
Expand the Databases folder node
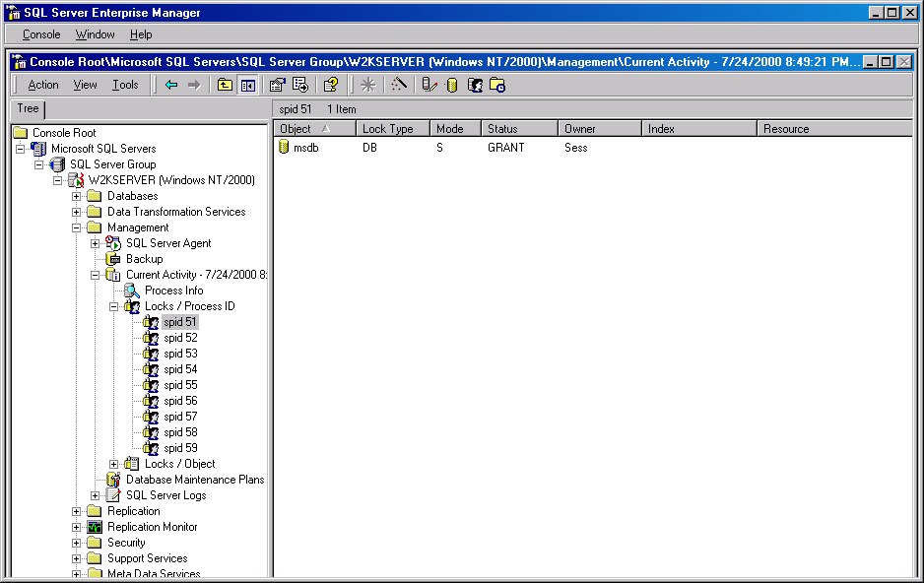(x=77, y=196)
